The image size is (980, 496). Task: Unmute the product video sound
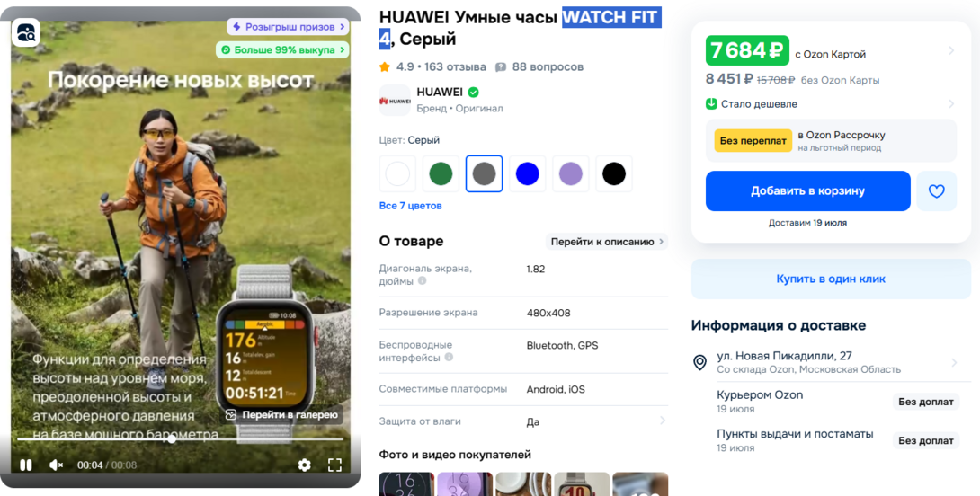56,465
